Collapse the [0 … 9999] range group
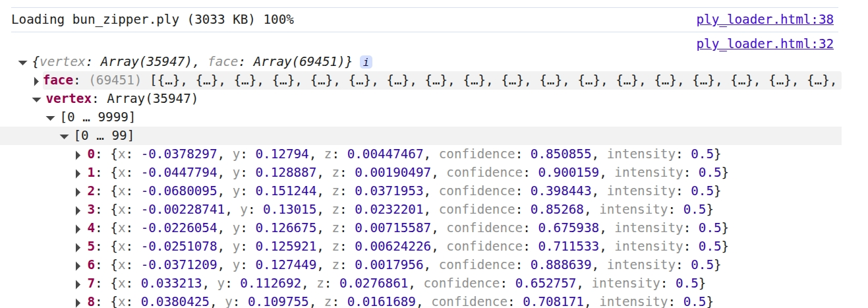This screenshot has width=868, height=308. click(x=50, y=118)
